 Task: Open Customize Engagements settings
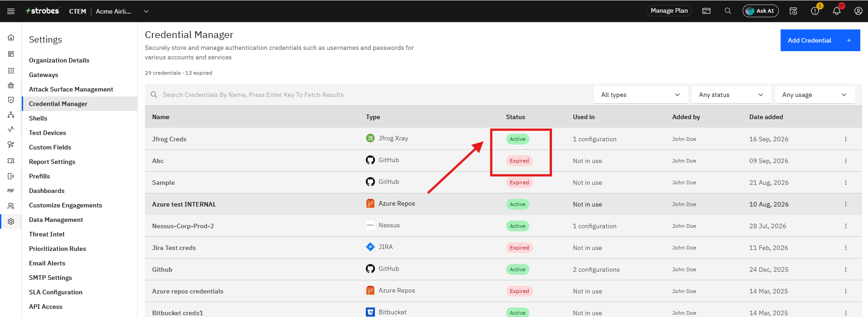pos(66,205)
